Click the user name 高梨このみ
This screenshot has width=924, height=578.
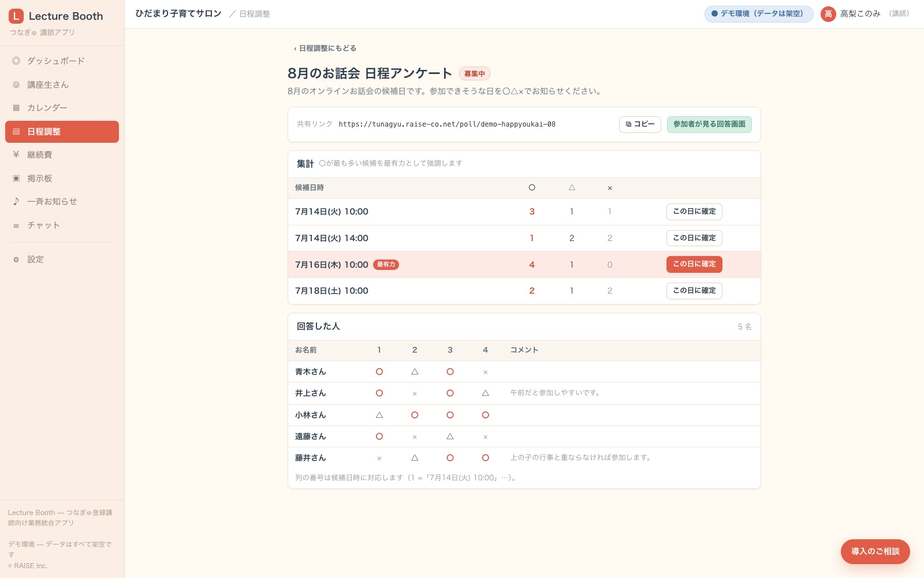point(860,14)
